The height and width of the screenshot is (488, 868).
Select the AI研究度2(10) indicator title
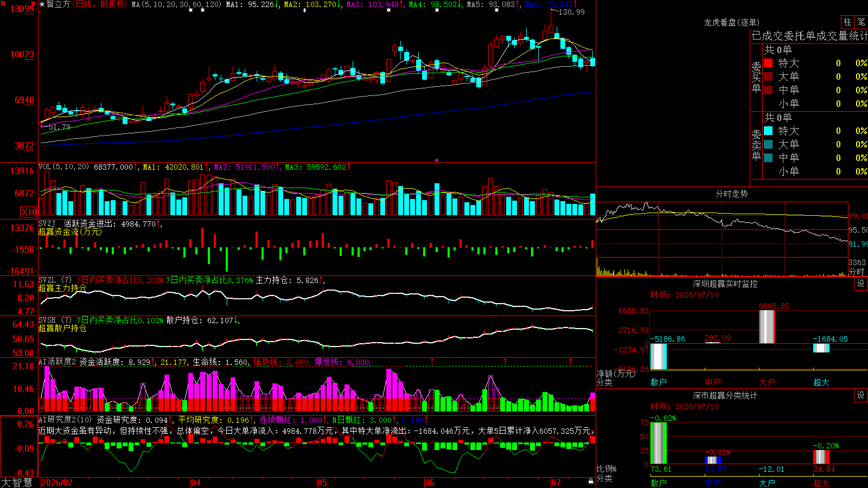(66, 420)
